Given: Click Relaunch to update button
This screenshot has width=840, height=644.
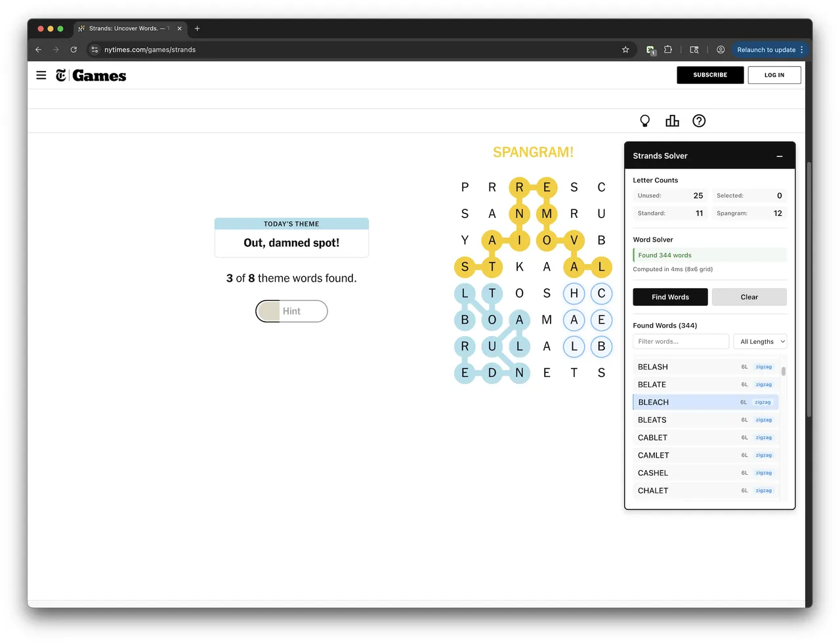Looking at the screenshot, I should tap(766, 50).
